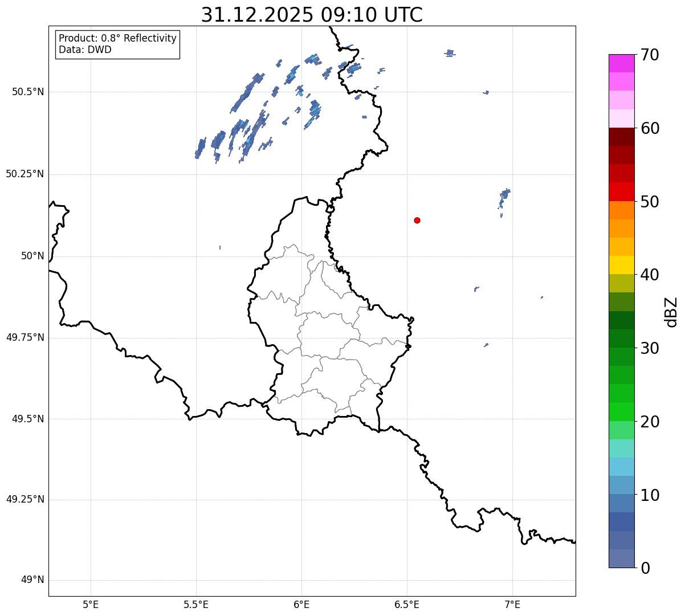Click the colorbar value 50
Viewport: 685px width, 616px height.
coord(650,202)
